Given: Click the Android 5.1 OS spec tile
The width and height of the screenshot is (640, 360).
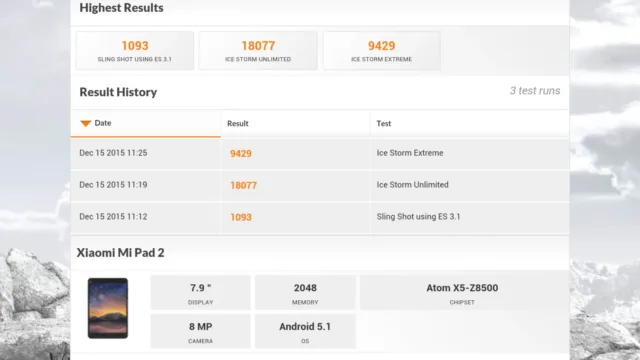Looking at the screenshot, I should 305,331.
